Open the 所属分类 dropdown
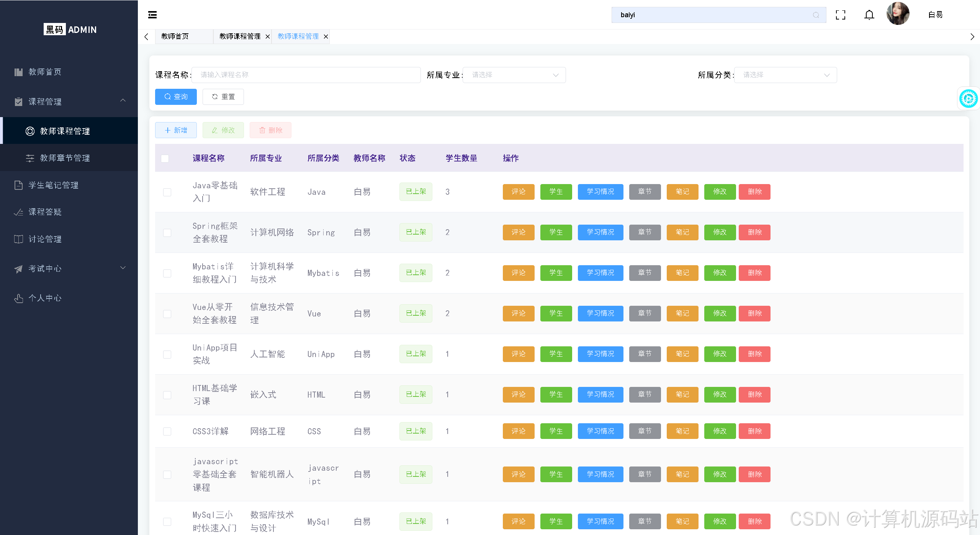 [785, 75]
